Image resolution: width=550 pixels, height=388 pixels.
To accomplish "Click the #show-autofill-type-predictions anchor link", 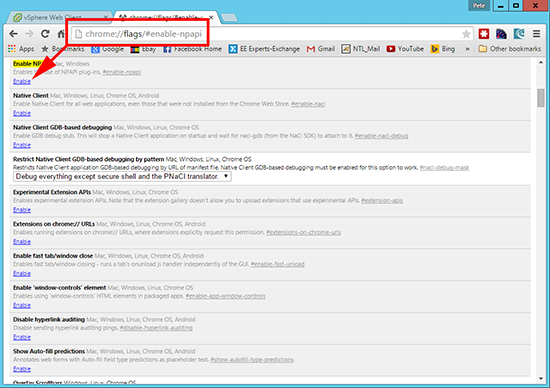I will point(252,360).
